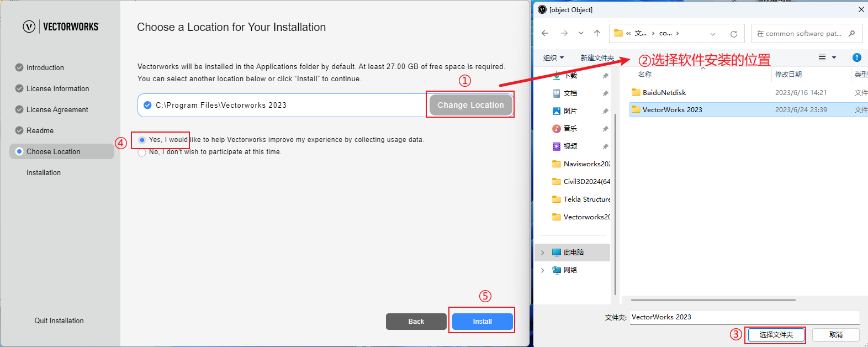Image resolution: width=868 pixels, height=347 pixels.
Task: Go back in the folder dialog
Action: click(x=545, y=33)
